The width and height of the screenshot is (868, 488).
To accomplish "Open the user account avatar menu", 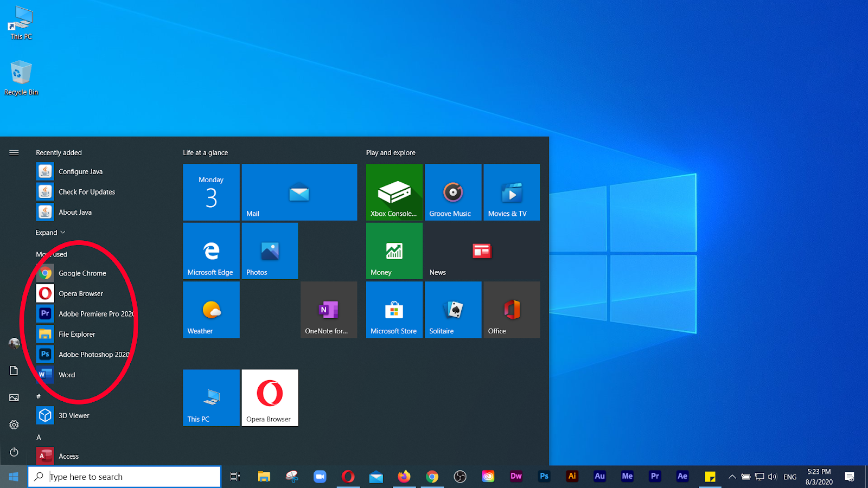I will point(14,343).
